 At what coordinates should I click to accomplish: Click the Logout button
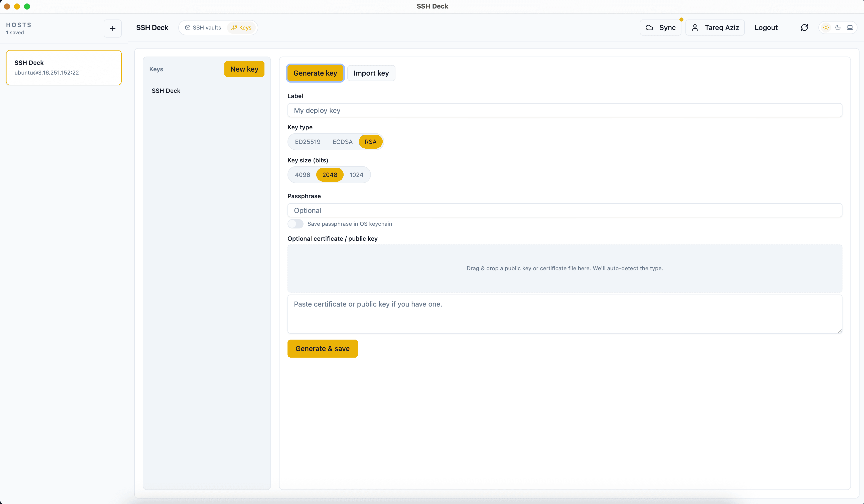point(766,28)
